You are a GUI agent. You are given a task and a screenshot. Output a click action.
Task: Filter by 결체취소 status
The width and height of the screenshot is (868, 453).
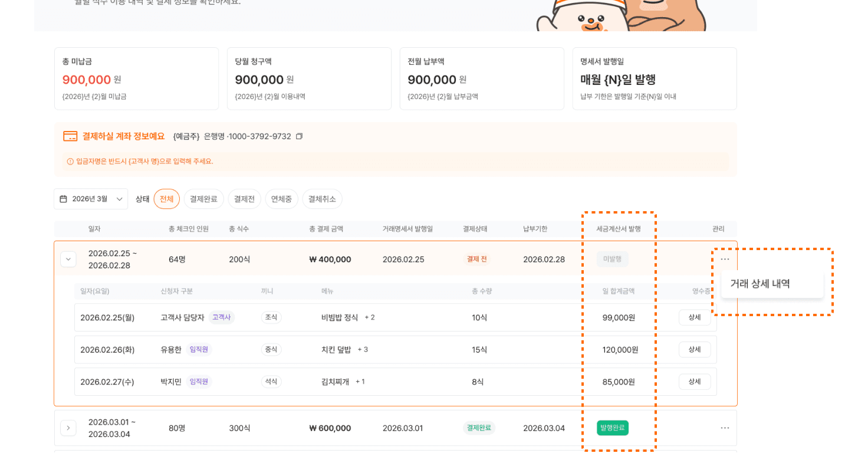pyautogui.click(x=322, y=199)
